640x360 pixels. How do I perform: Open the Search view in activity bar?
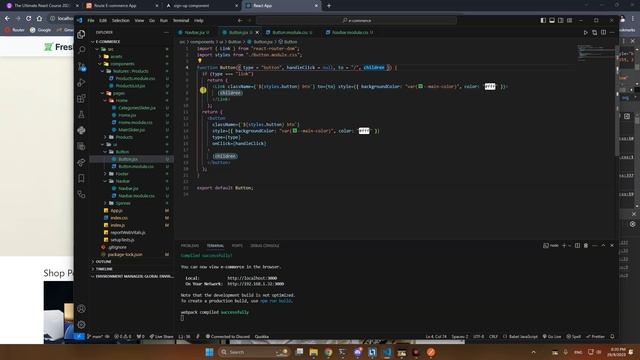pos(81,50)
